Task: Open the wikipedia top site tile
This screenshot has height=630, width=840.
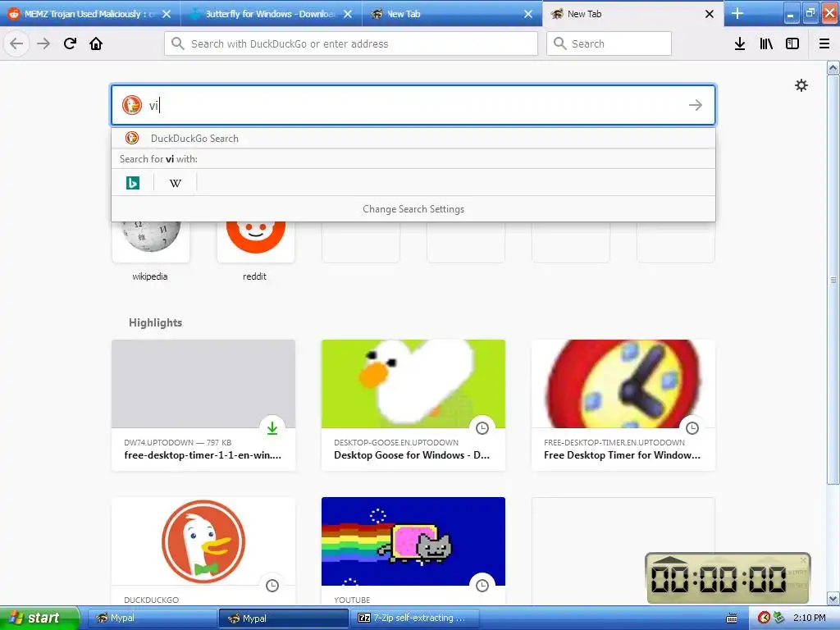Action: click(x=151, y=242)
